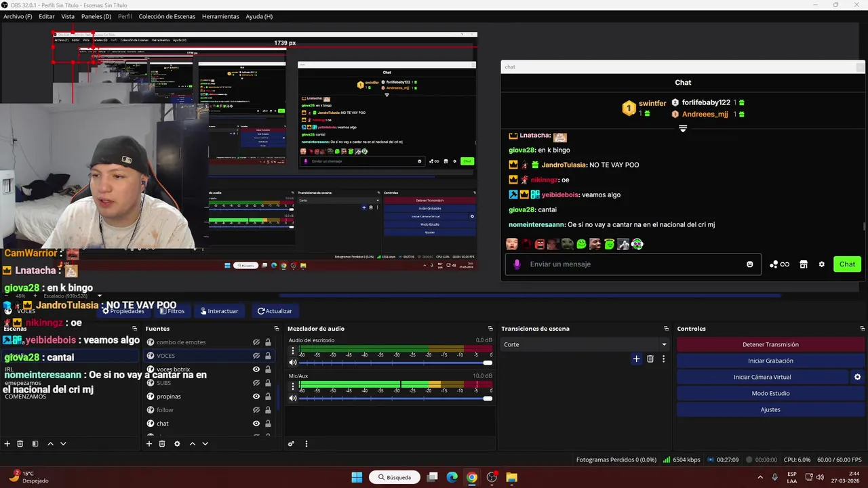Click the Interactuar button in the source toolbar
Screen dimensions: 868x488
click(x=219, y=311)
